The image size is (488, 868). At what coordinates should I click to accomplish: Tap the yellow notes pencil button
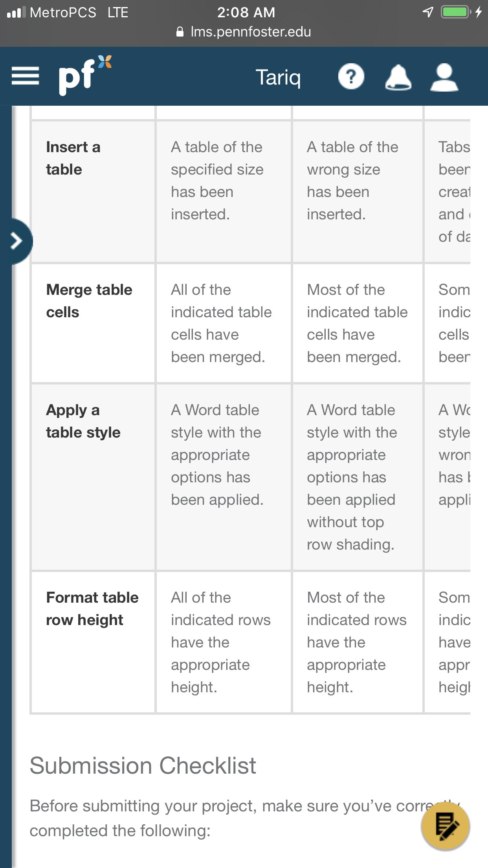[x=446, y=826]
